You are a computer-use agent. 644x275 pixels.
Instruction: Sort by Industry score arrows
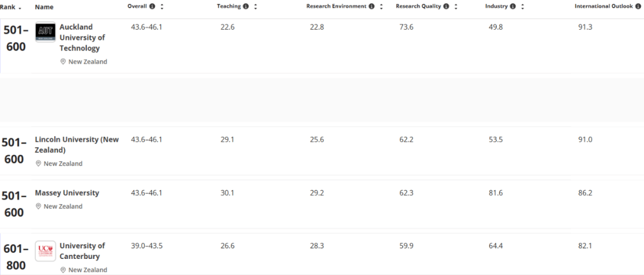tap(522, 7)
